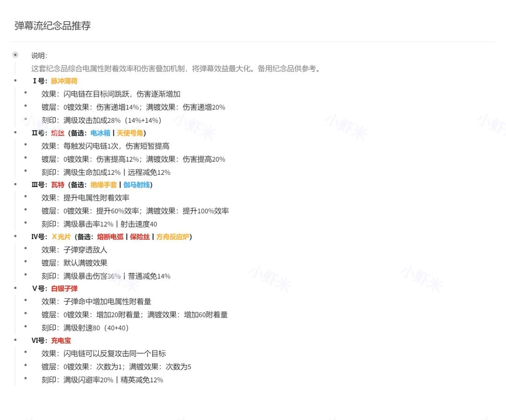
Task: Open the 白银子弹 link
Action: pyautogui.click(x=64, y=289)
